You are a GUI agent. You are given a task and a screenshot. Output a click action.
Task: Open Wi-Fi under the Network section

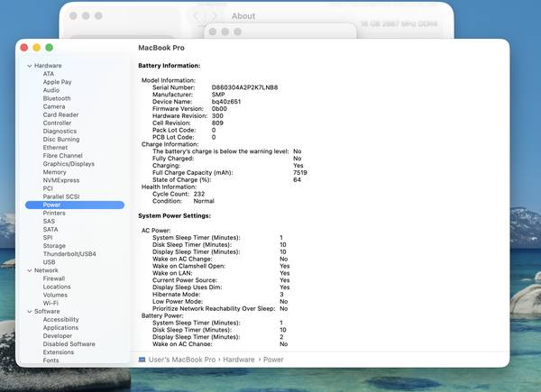(51, 303)
